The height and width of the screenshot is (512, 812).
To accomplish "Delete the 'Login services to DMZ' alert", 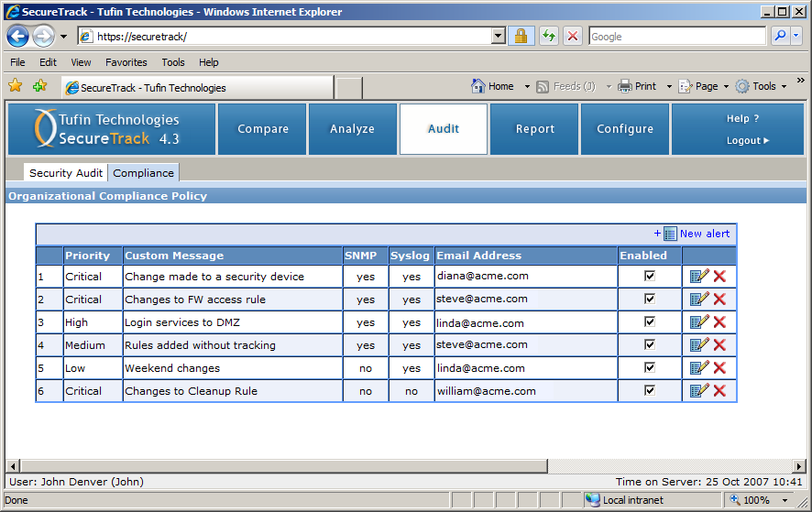I will pyautogui.click(x=719, y=322).
